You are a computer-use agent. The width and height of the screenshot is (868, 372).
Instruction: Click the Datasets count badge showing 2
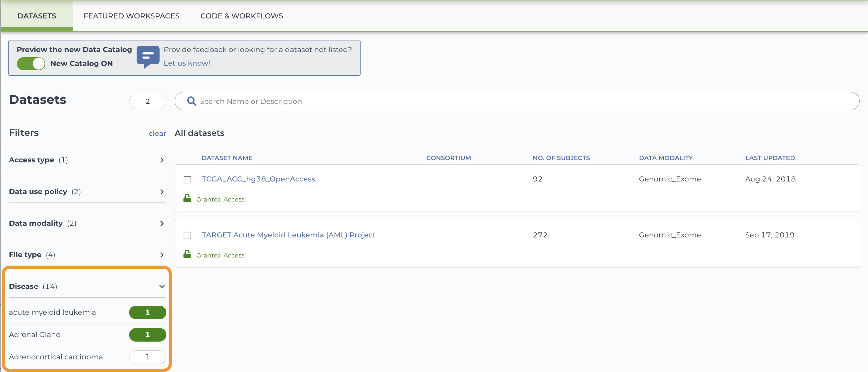148,101
